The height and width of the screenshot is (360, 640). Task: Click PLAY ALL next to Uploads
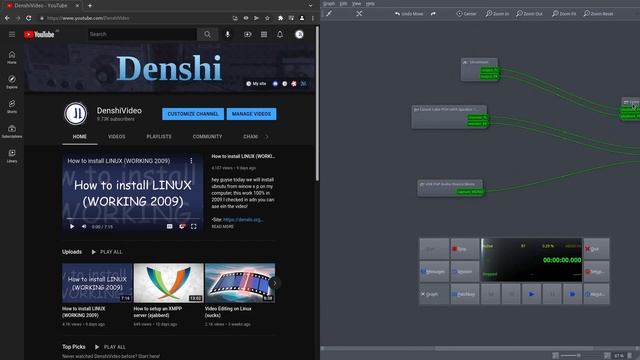[107, 252]
